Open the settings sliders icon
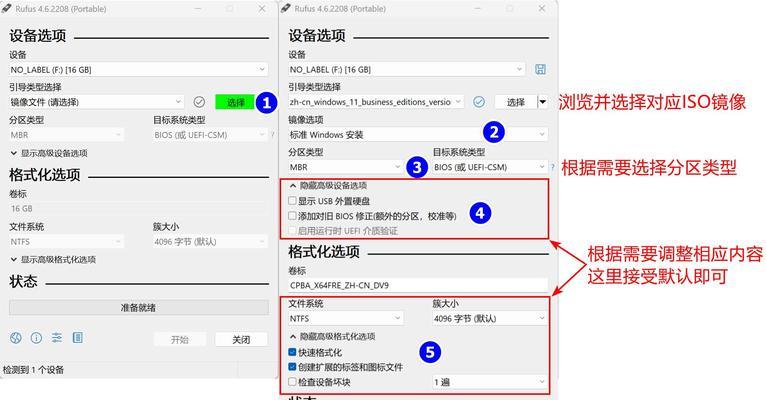This screenshot has height=400, width=766. [x=57, y=339]
